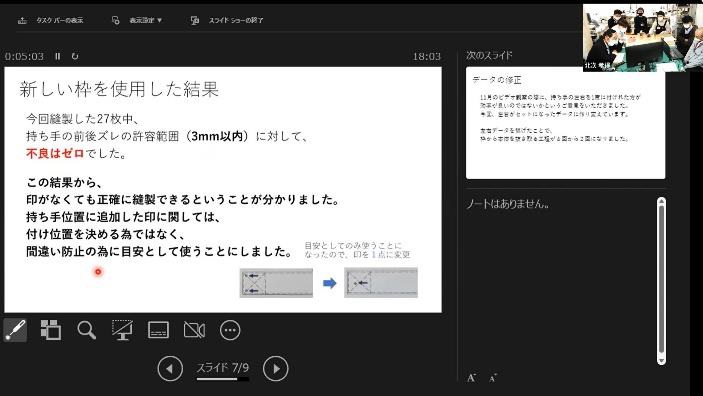
Task: Click the video participant thumbnail
Action: (x=642, y=38)
